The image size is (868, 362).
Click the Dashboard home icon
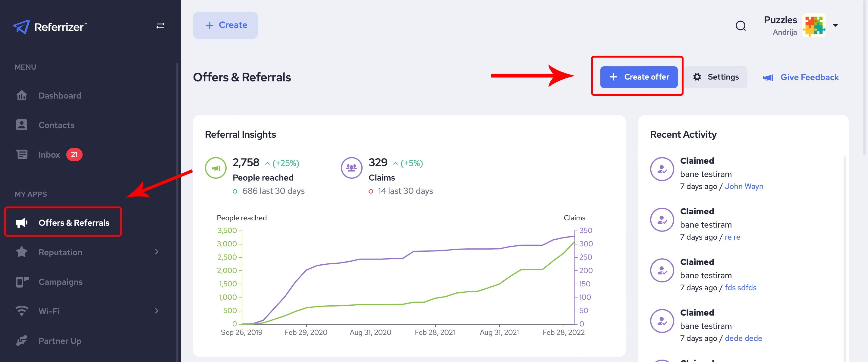tap(22, 95)
